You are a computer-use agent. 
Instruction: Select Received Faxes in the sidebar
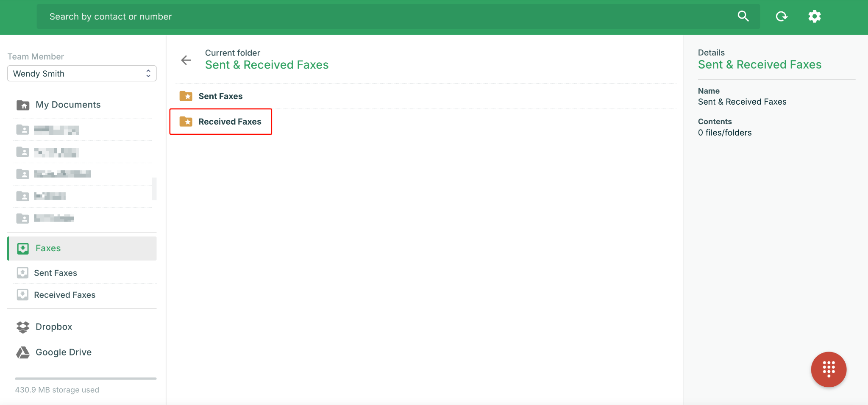[64, 295]
